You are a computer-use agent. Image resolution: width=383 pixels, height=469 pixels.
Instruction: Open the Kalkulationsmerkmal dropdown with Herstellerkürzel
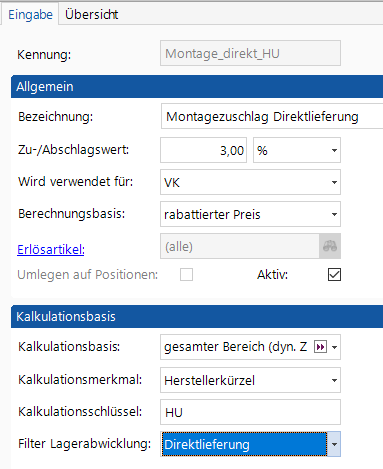pos(250,380)
